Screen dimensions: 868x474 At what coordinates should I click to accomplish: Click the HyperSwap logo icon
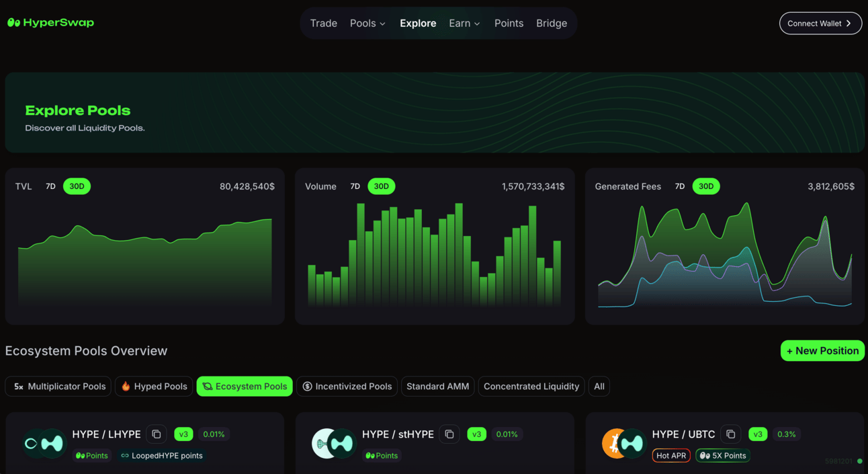(13, 23)
